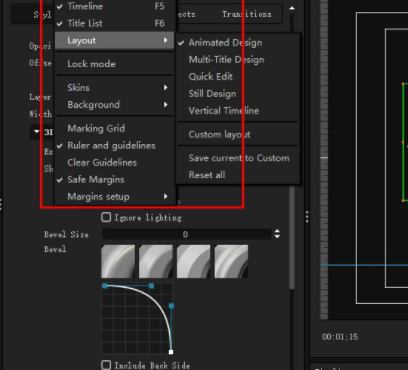Select Animated Design layout
Image resolution: width=408 pixels, height=370 pixels.
238,43
